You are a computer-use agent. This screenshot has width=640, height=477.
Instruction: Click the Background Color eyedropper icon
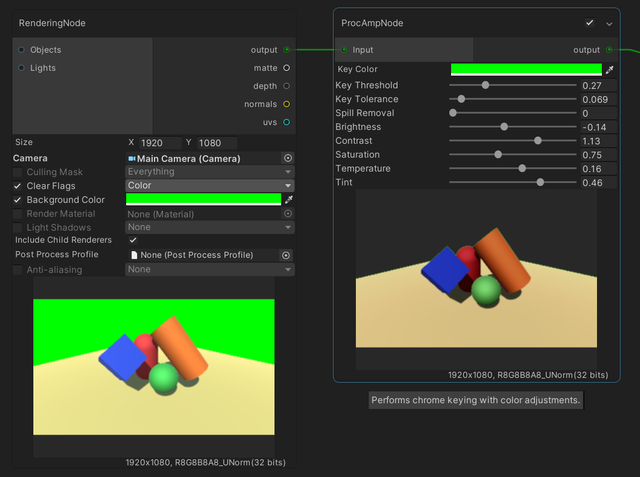(289, 200)
